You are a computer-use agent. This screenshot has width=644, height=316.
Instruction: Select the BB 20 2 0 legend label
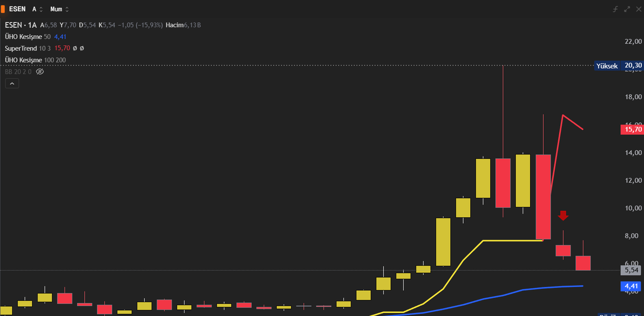18,71
